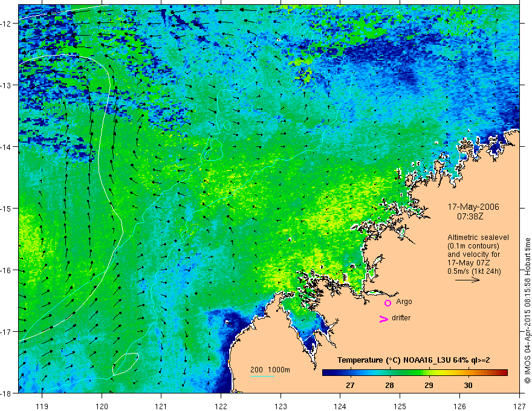Click the latitude -12 axis label
Viewport: 532px width, 411px height.
click(x=7, y=24)
